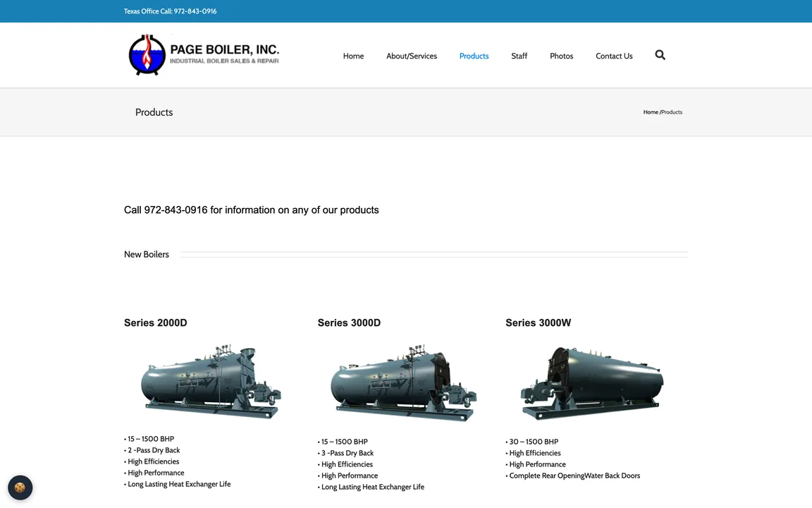The width and height of the screenshot is (812, 508).
Task: Open the Series 2000D boiler image
Action: click(211, 381)
